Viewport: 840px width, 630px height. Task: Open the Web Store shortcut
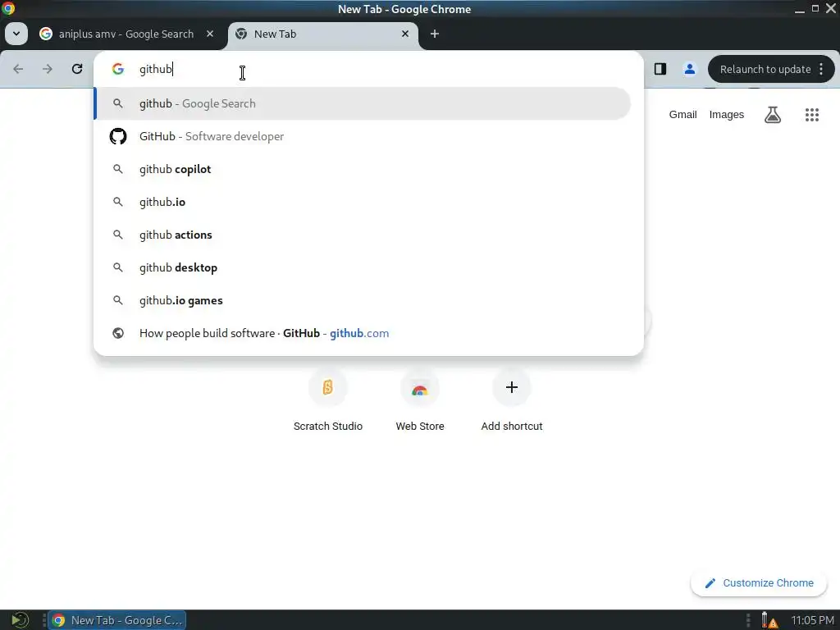click(420, 400)
